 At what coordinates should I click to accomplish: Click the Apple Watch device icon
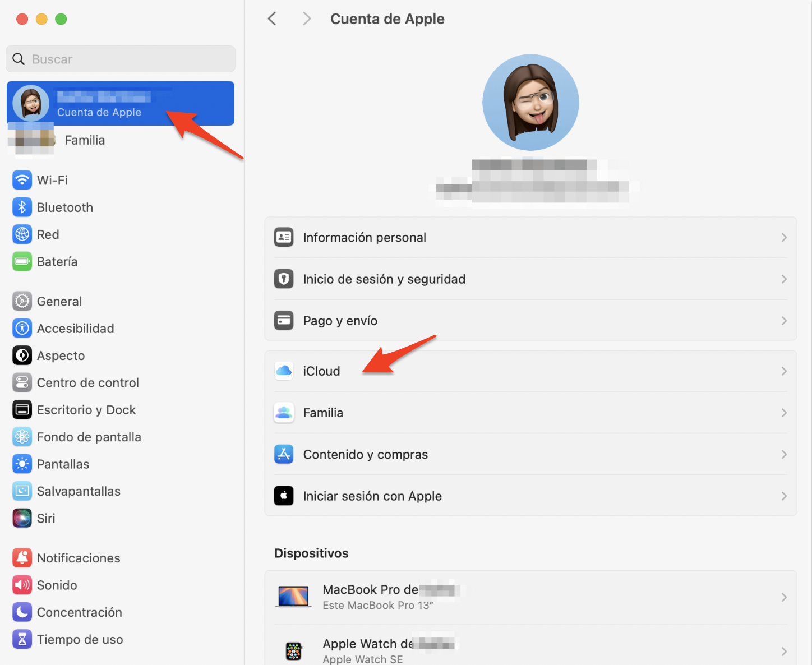[x=293, y=651]
